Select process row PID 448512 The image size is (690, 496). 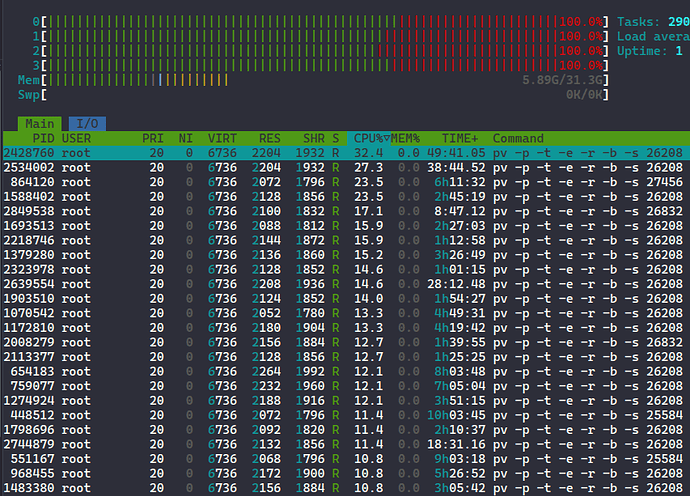(346, 415)
